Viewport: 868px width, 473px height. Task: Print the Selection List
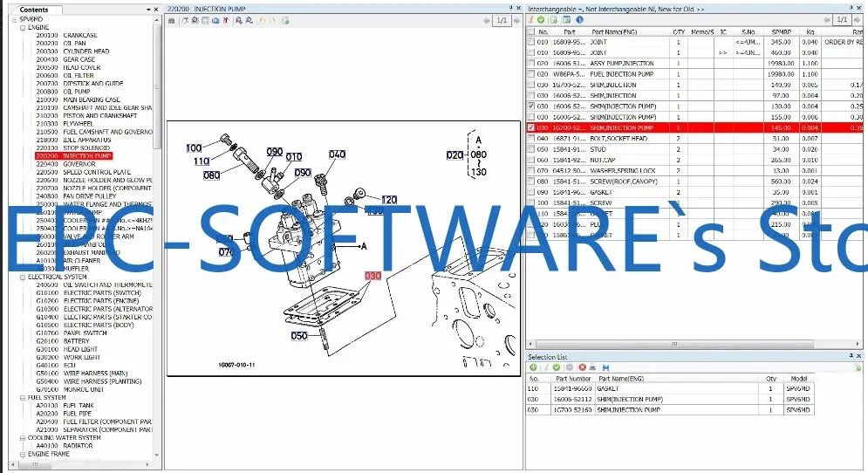(592, 367)
